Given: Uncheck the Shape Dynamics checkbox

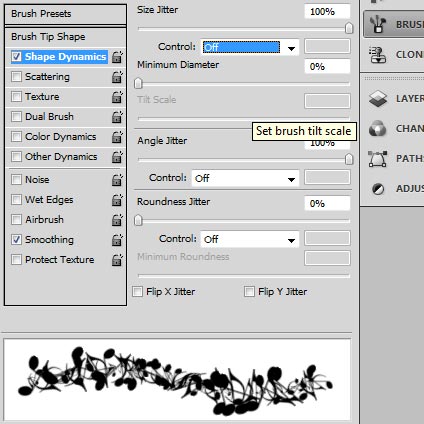Looking at the screenshot, I should [x=16, y=57].
